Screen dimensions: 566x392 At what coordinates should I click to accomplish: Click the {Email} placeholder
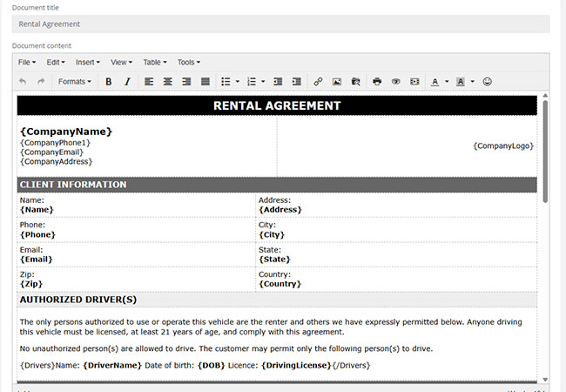[36, 260]
